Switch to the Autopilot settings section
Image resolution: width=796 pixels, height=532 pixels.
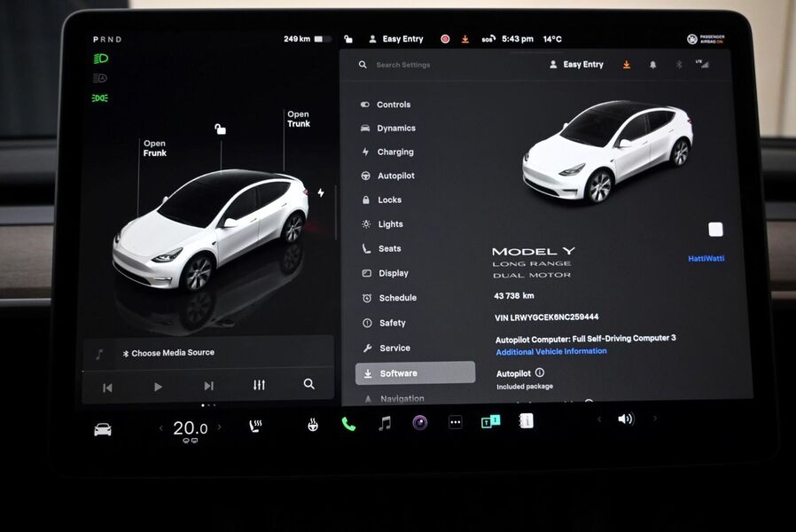[394, 176]
